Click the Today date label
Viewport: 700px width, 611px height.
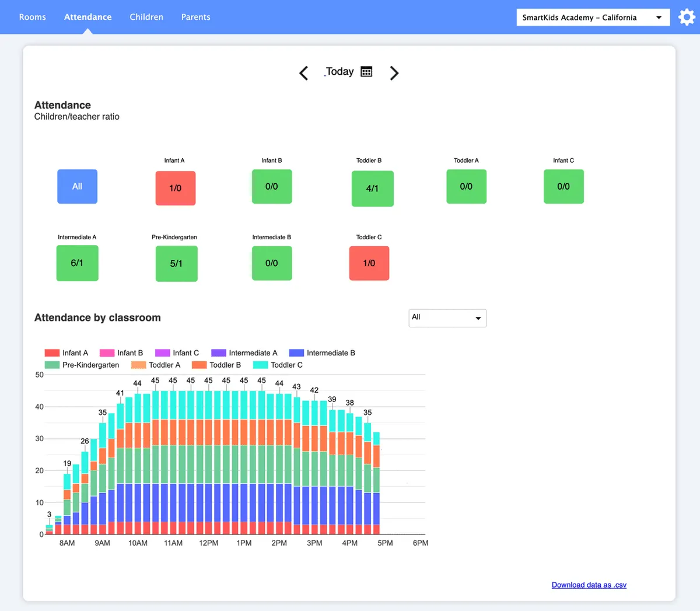click(x=339, y=72)
